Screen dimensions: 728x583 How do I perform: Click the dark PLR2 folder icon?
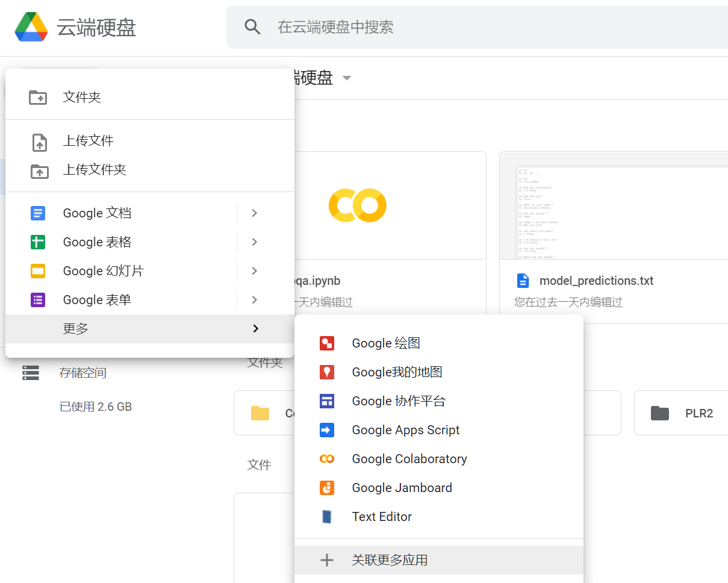coord(660,413)
